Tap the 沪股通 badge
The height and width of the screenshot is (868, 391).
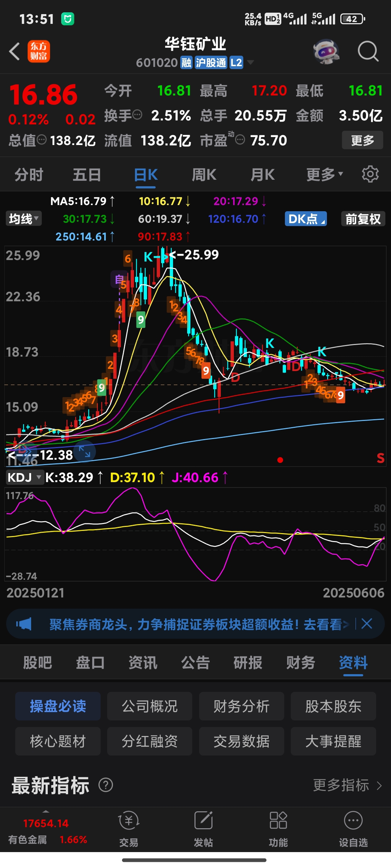(211, 63)
